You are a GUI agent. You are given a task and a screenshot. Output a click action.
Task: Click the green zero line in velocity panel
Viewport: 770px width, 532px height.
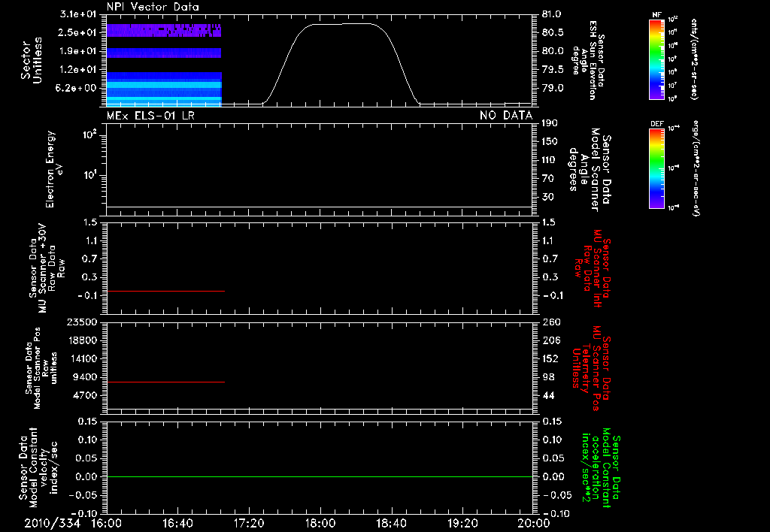point(320,476)
